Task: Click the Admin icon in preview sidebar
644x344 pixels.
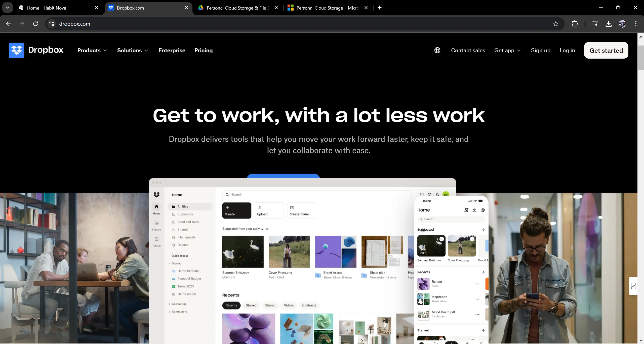Action: point(156,239)
